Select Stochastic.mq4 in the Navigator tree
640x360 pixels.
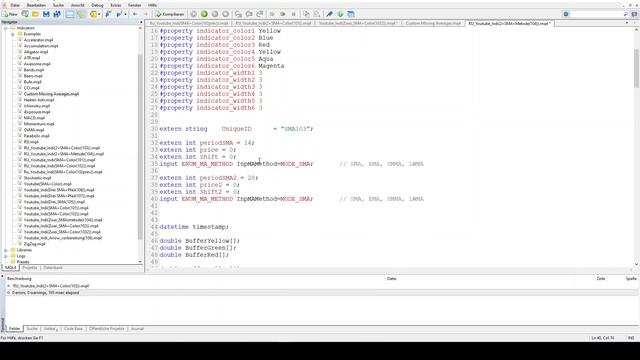click(37, 178)
